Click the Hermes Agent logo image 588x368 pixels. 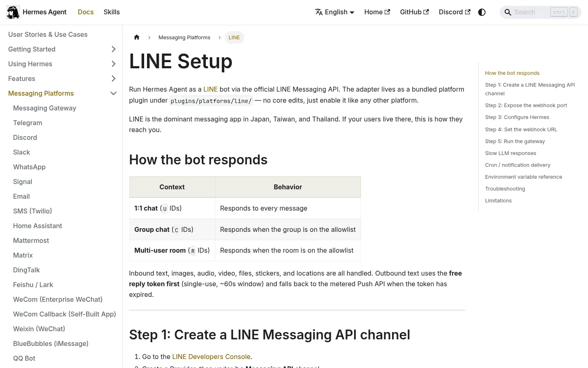[13, 12]
